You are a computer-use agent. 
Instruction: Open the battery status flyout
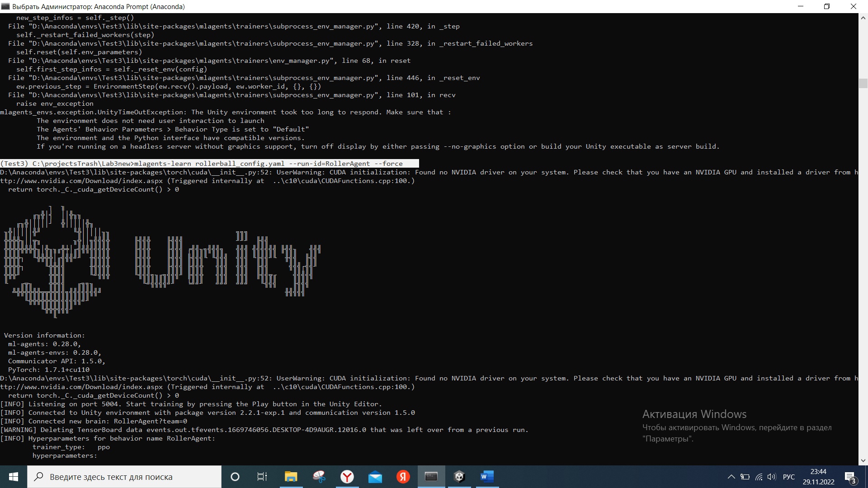pos(745,477)
